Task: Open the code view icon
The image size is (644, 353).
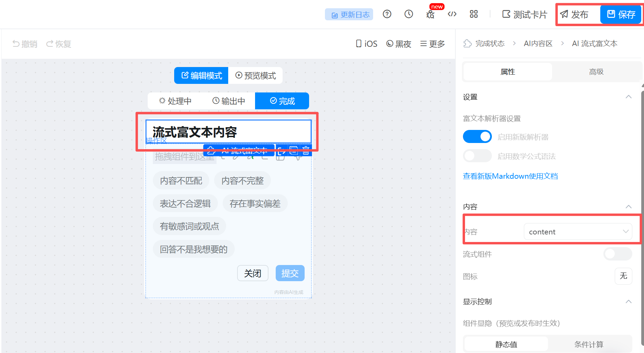Action: point(452,14)
